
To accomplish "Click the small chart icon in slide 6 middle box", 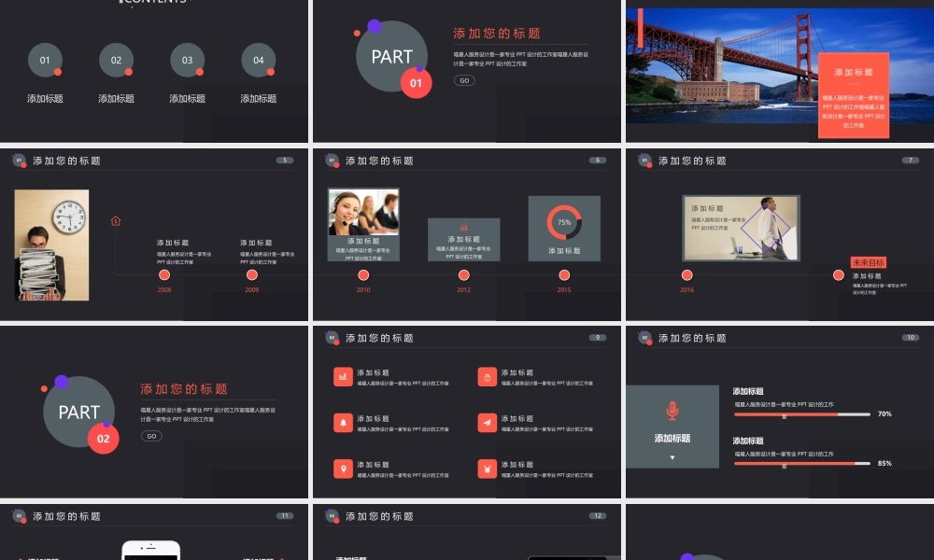I will [463, 228].
